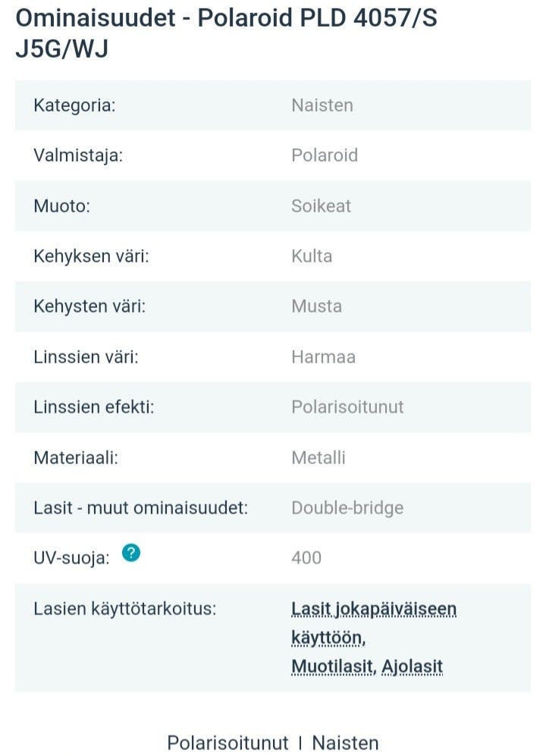Select the Linssien efekti row
This screenshot has width=546, height=756.
click(273, 407)
